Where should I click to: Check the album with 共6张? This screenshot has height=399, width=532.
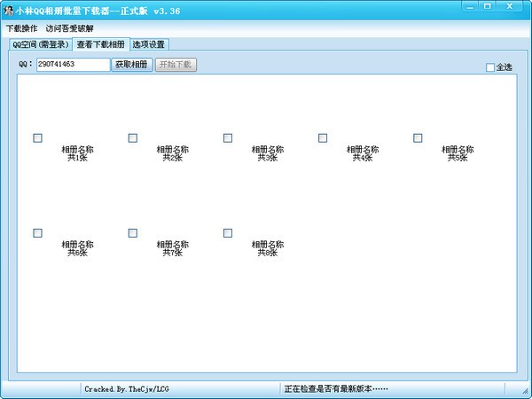coord(37,233)
